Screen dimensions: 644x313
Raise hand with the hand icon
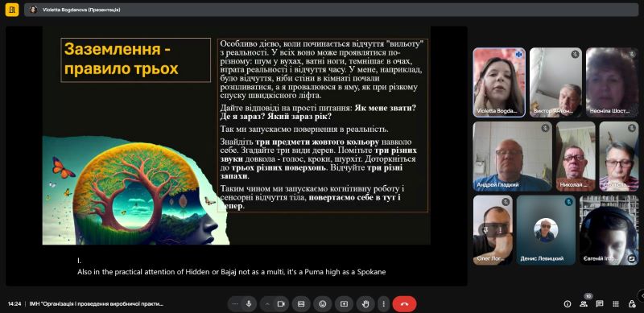click(x=365, y=304)
